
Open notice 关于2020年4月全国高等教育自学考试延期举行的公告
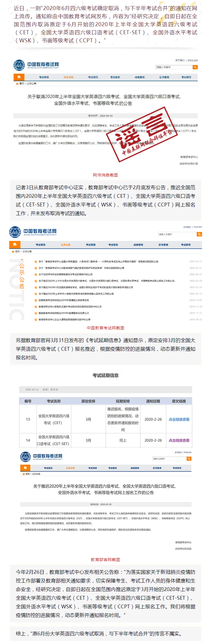click(66, 274)
